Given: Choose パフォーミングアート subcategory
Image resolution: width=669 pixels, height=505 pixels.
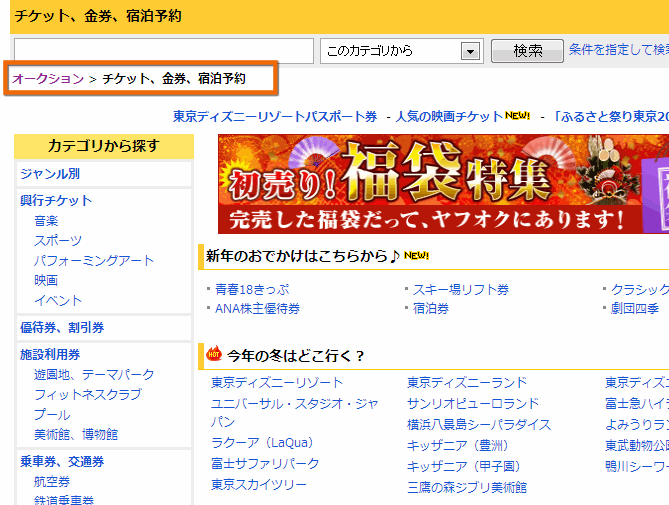Looking at the screenshot, I should [x=94, y=261].
